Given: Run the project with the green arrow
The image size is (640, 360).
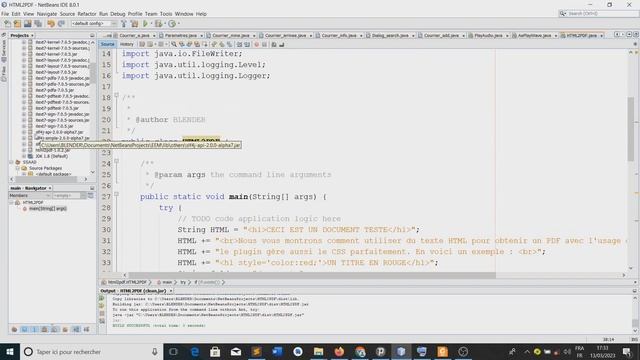Looking at the screenshot, I should coord(145,24).
